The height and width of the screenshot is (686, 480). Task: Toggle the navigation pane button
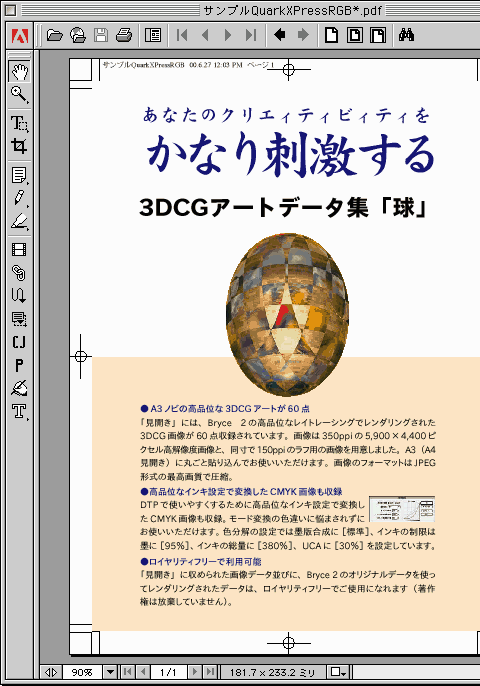(x=153, y=35)
